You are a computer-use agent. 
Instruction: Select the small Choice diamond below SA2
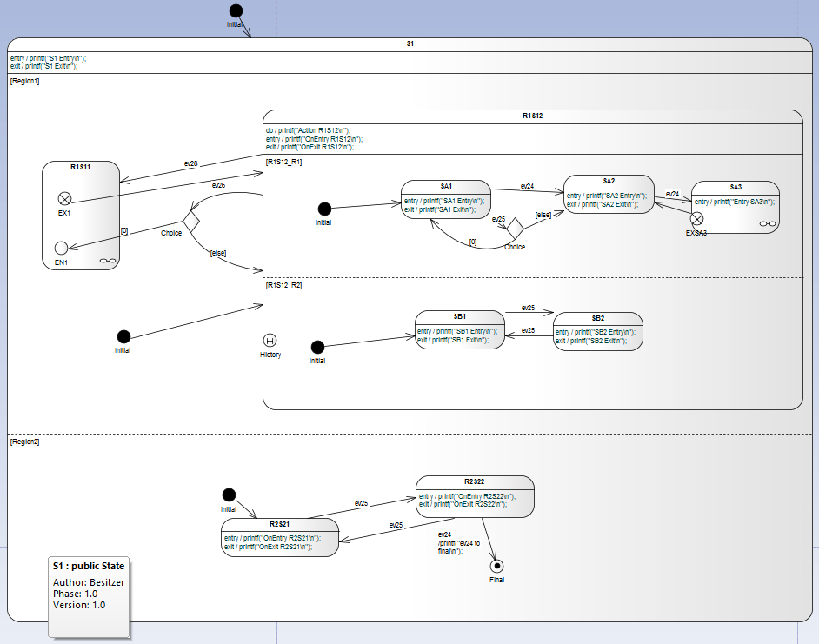tap(515, 229)
